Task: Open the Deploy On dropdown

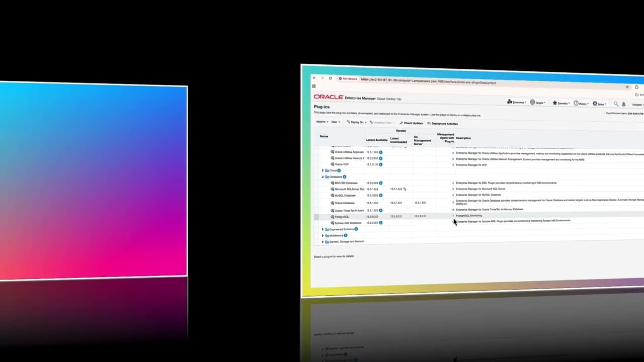Action: [358, 122]
